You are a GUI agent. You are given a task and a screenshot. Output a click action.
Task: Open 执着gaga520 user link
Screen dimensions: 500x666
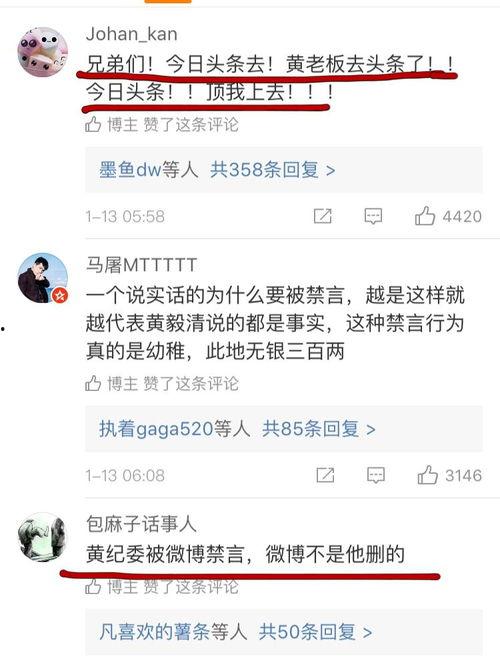point(156,429)
